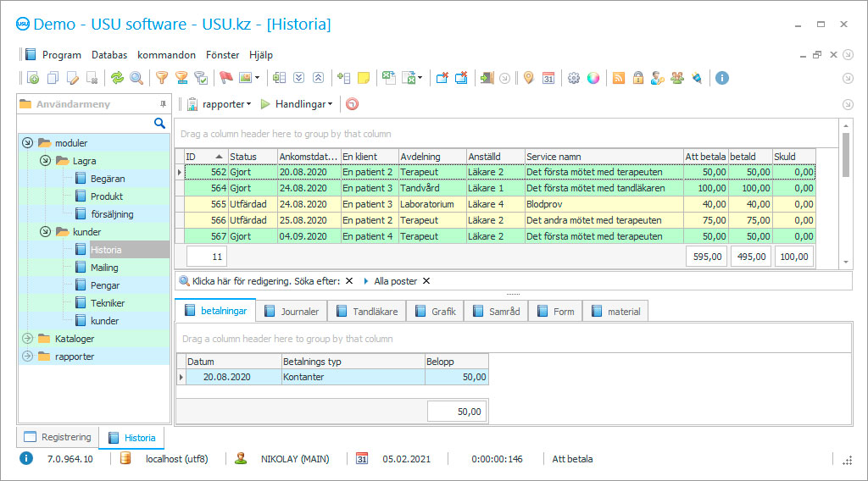
Task: Toggle the Användarmeny panel pin
Action: tap(163, 104)
